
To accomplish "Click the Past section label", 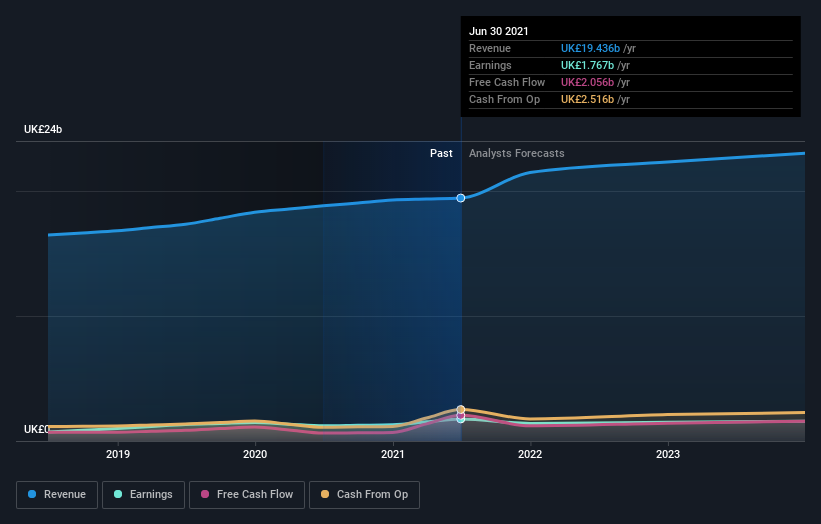I will point(441,153).
